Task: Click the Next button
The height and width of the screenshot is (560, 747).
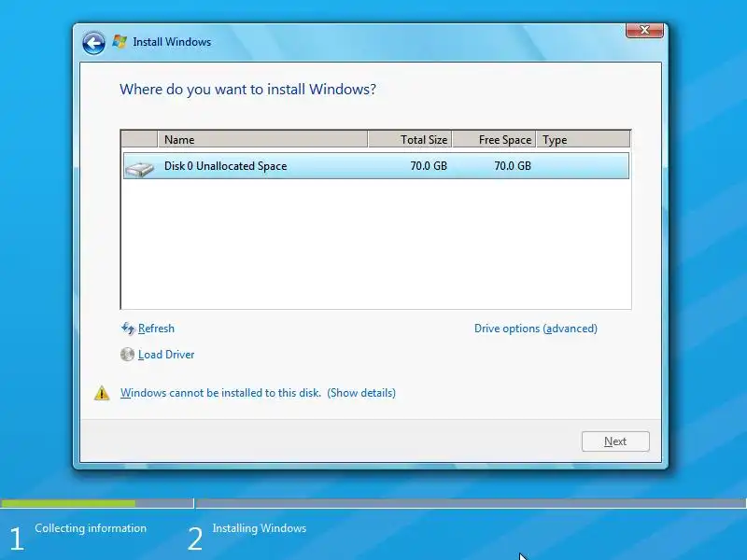Action: click(615, 441)
